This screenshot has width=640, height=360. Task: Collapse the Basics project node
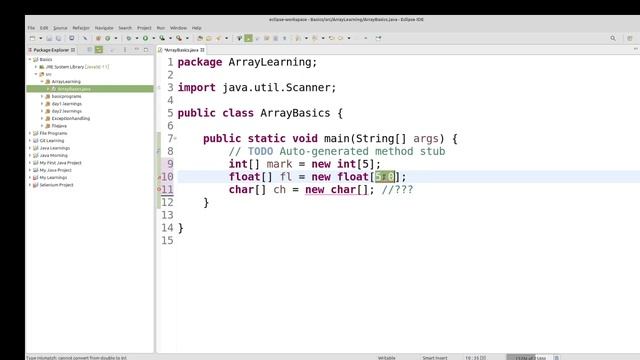coord(30,60)
